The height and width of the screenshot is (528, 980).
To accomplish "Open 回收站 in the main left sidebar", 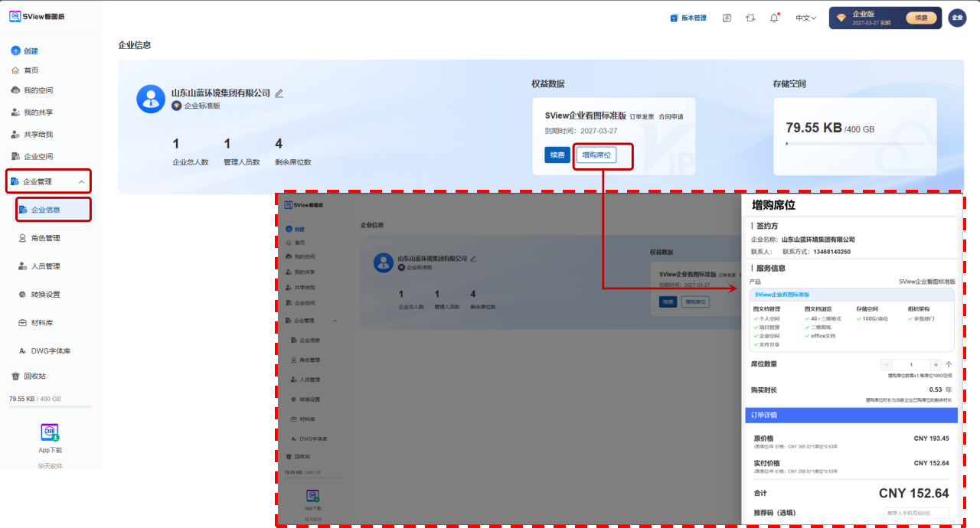I will [28, 376].
